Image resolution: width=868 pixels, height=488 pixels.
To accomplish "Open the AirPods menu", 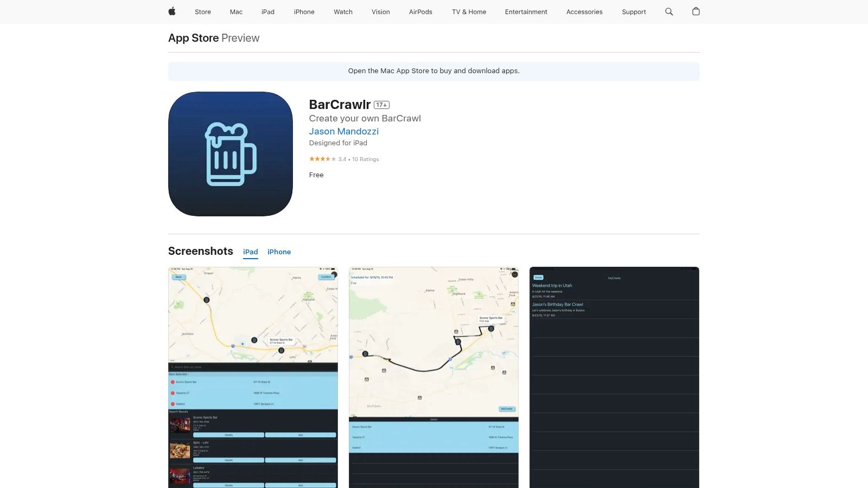I will coord(420,12).
